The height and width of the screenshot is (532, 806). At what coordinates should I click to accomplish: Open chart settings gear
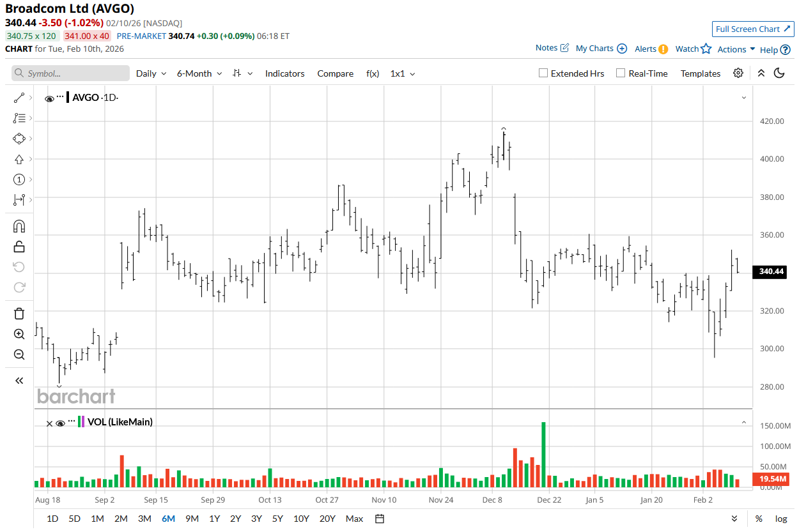point(738,73)
